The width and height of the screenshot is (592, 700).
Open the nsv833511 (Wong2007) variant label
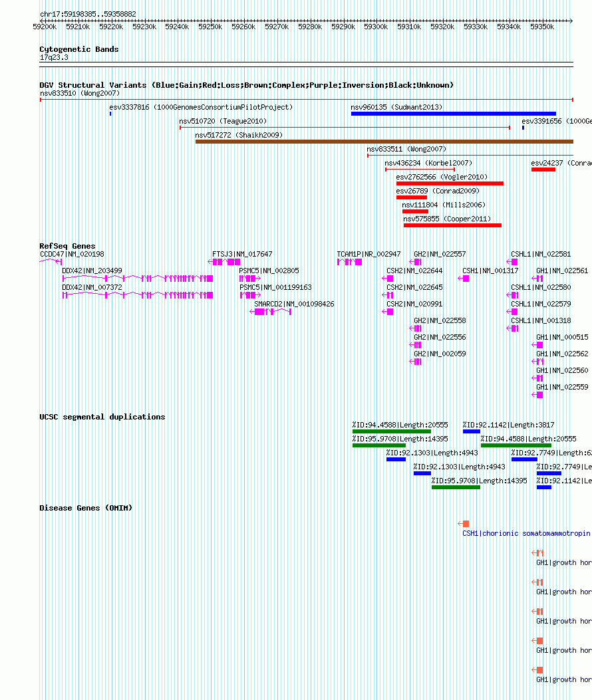406,149
